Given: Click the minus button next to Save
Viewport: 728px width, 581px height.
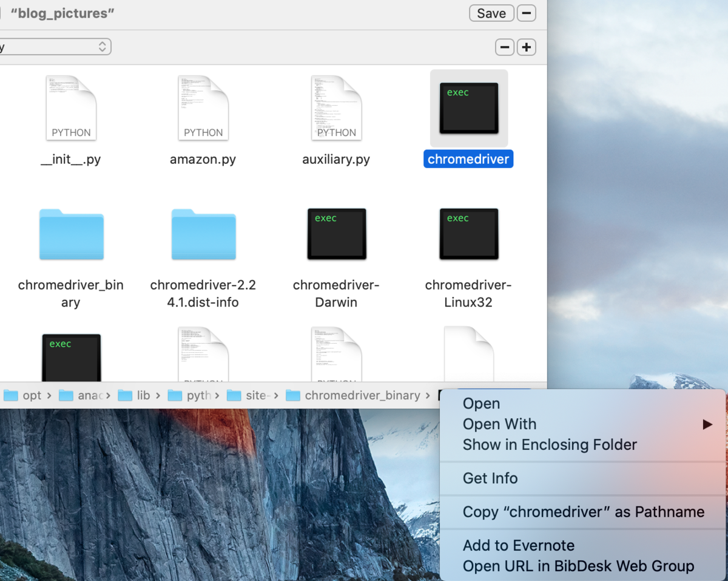Looking at the screenshot, I should pyautogui.click(x=526, y=13).
